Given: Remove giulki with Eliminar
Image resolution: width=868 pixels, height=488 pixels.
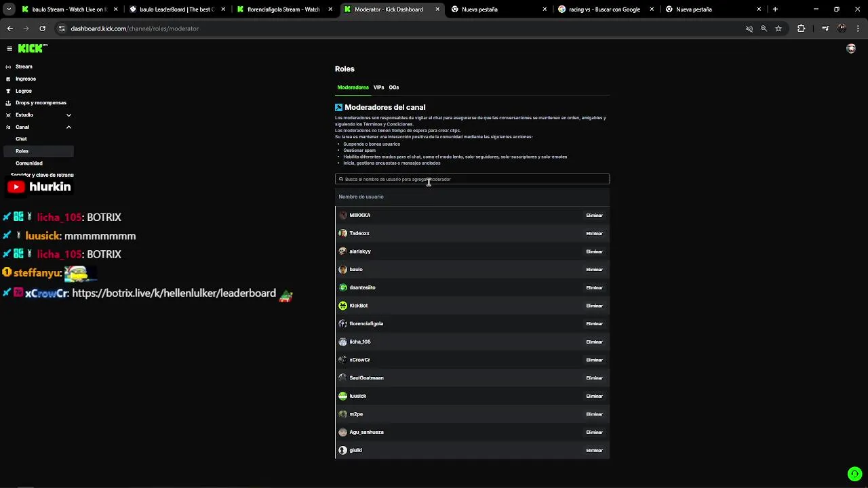Looking at the screenshot, I should tap(594, 450).
